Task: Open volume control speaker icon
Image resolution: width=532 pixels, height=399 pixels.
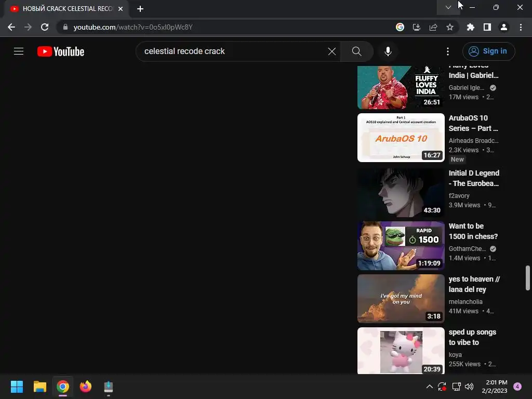Action: [469, 387]
